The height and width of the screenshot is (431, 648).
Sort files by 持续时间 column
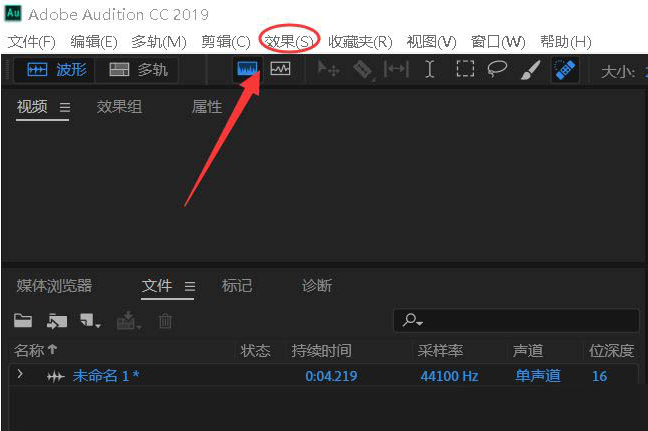click(321, 351)
